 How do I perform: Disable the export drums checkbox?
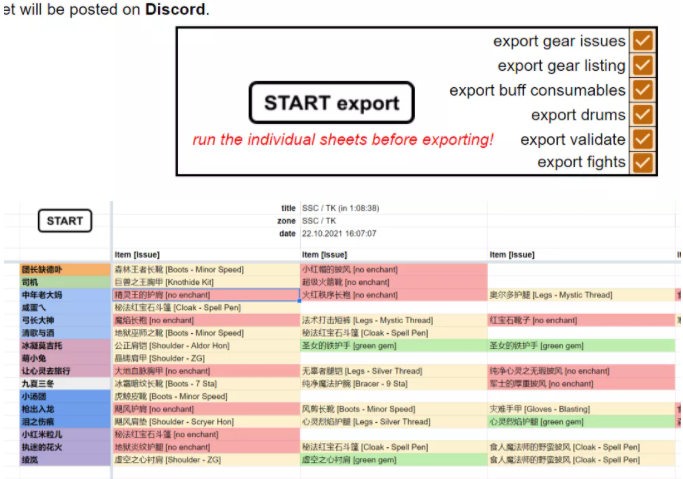pos(642,115)
